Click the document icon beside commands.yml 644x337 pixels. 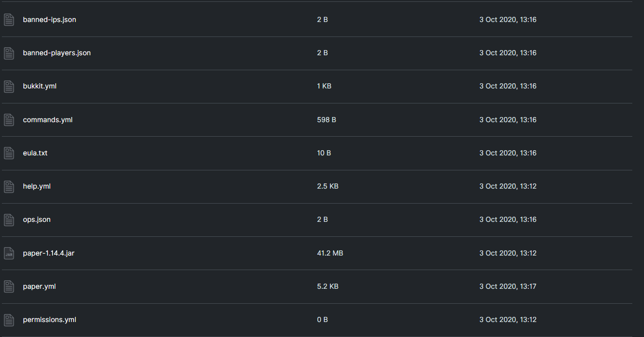point(9,120)
